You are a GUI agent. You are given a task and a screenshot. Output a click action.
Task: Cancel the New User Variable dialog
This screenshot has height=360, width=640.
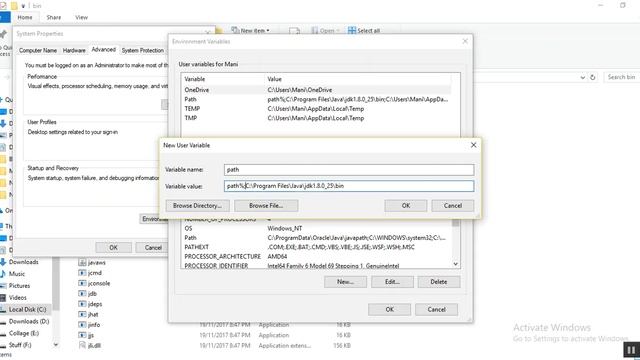pos(453,206)
